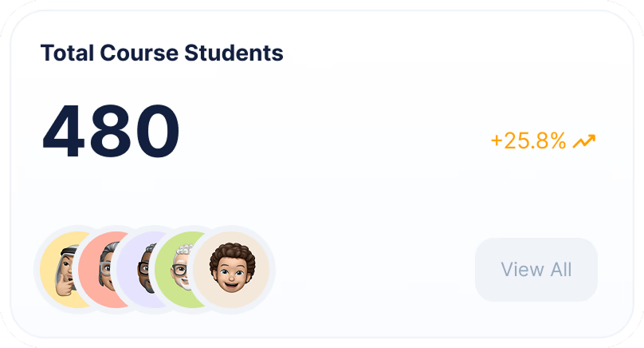Tap the smiling face of the beige avatar
Image resolution: width=644 pixels, height=348 pixels.
[x=232, y=275]
